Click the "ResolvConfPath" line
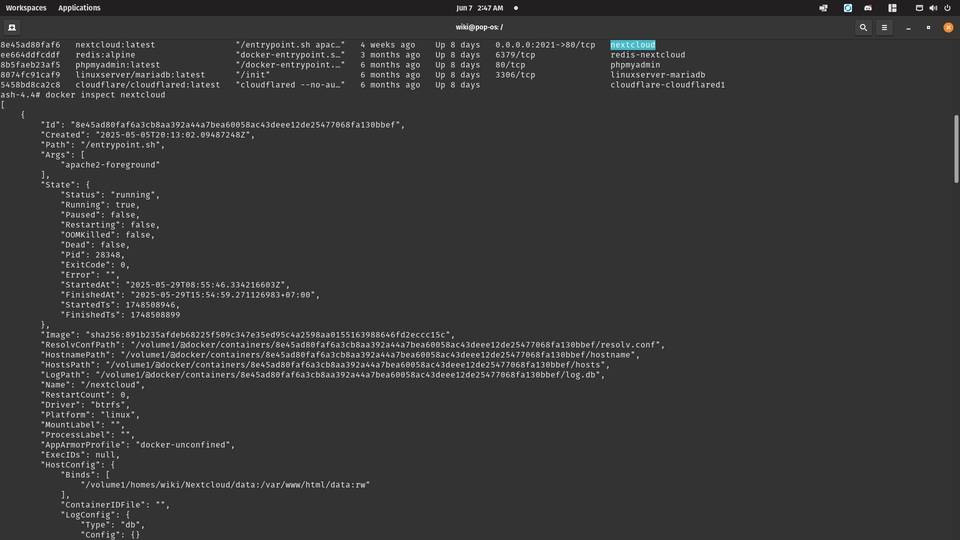 coord(353,345)
